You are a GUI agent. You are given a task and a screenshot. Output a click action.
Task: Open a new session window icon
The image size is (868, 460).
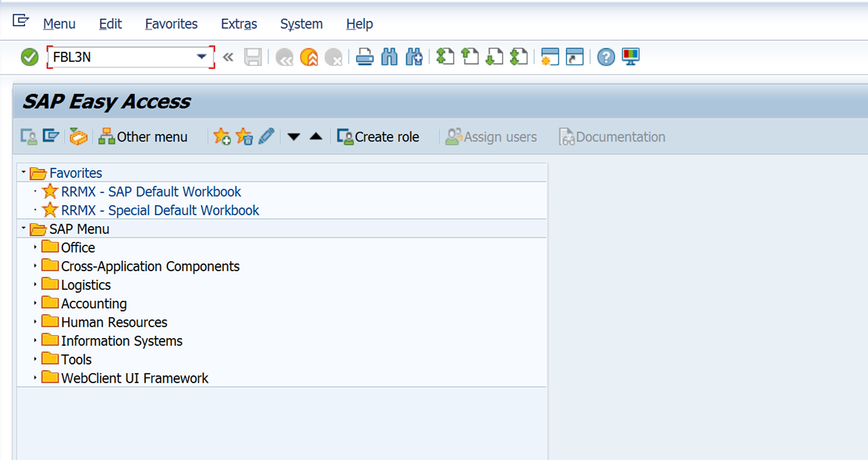click(550, 57)
